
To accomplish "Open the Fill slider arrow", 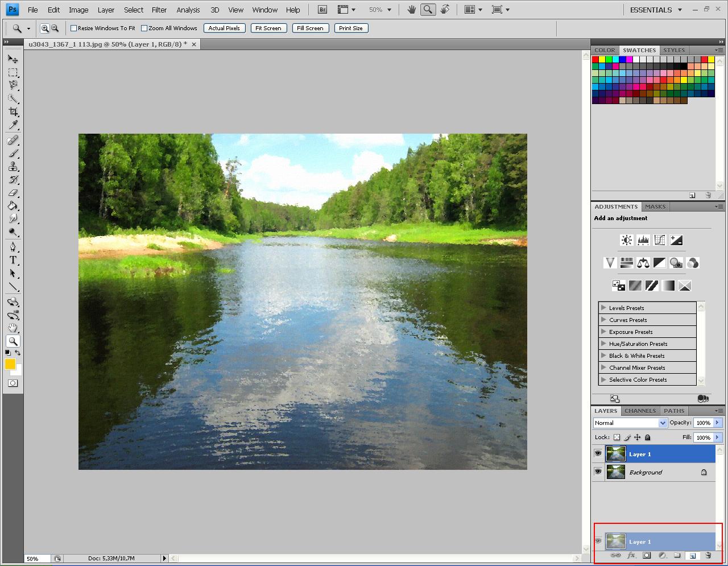I will [x=718, y=437].
